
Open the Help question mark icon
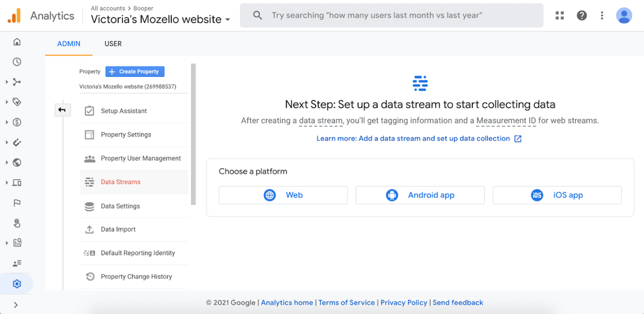click(582, 16)
